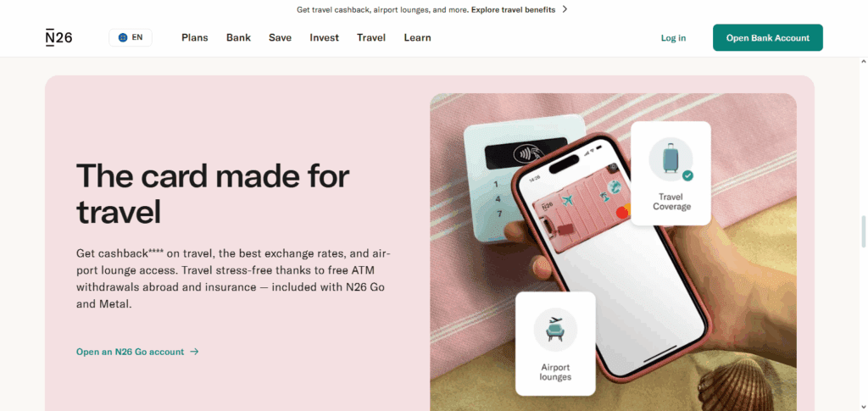Click the N26 logo
This screenshot has height=411, width=868.
tap(58, 37)
